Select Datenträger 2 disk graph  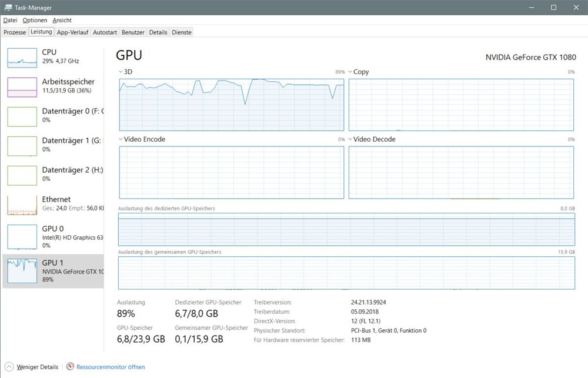(x=22, y=175)
